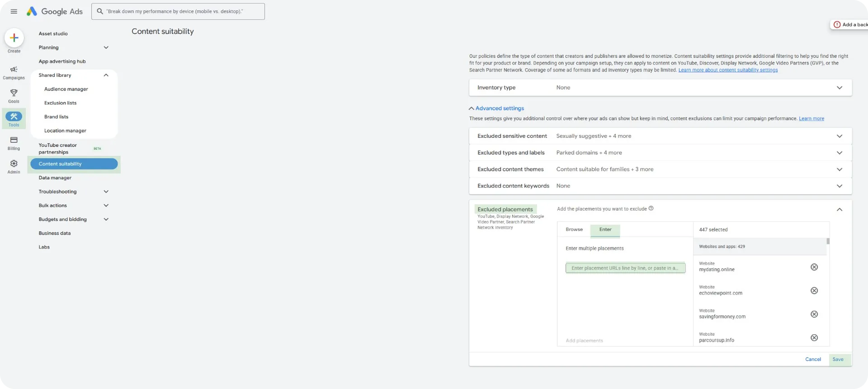Screen dimensions: 868x389
Task: Remove savingformoney.com from exclusions
Action: point(814,314)
